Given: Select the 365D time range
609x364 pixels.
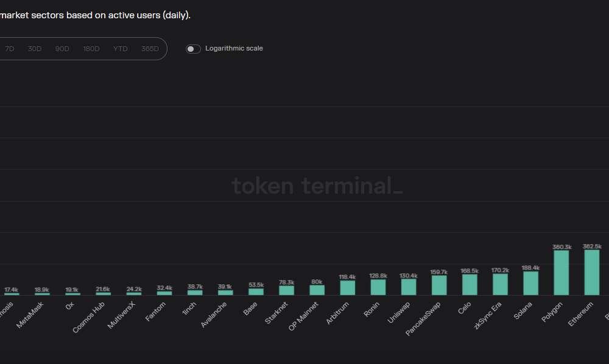Looking at the screenshot, I should pos(150,49).
